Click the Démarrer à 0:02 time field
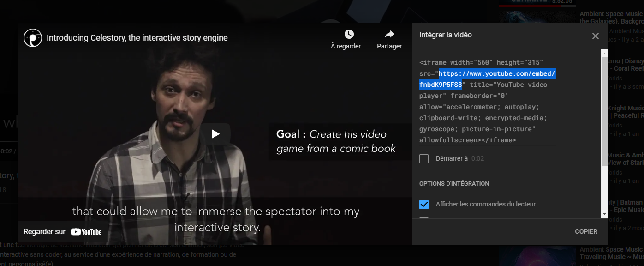644x266 pixels. [x=477, y=159]
